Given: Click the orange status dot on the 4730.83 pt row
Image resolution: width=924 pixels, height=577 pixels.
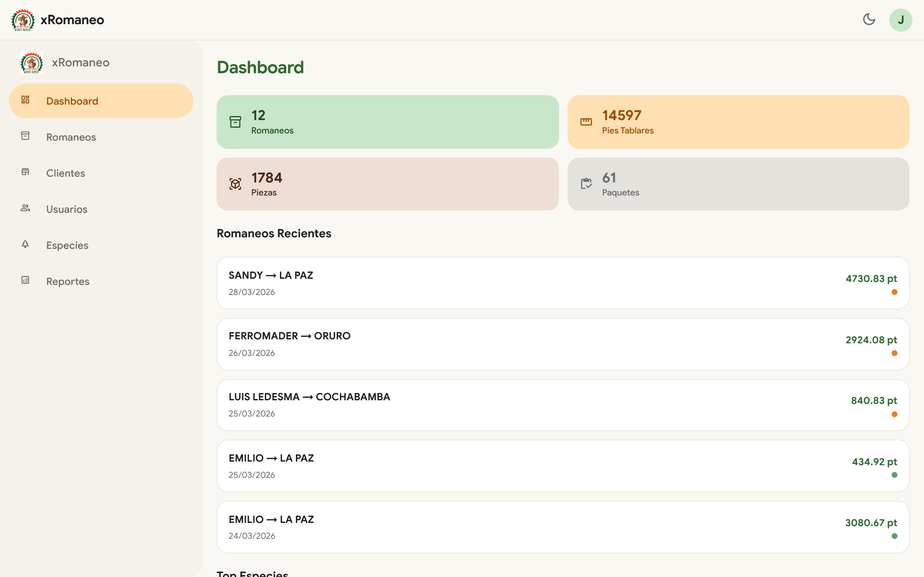Looking at the screenshot, I should (894, 292).
